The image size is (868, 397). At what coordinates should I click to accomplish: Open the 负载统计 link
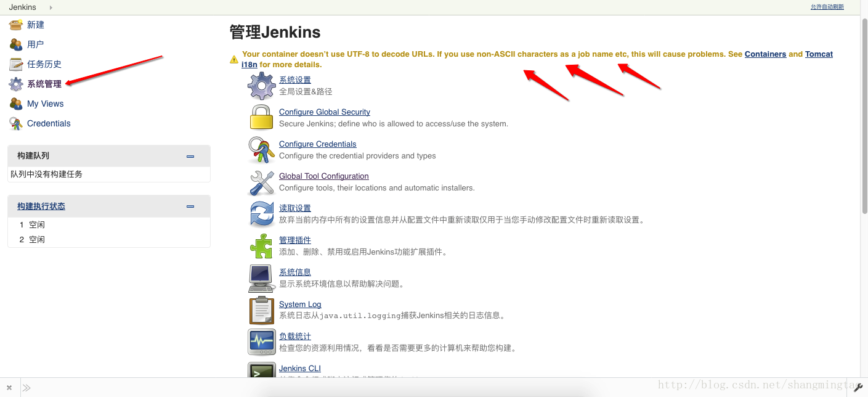(295, 337)
